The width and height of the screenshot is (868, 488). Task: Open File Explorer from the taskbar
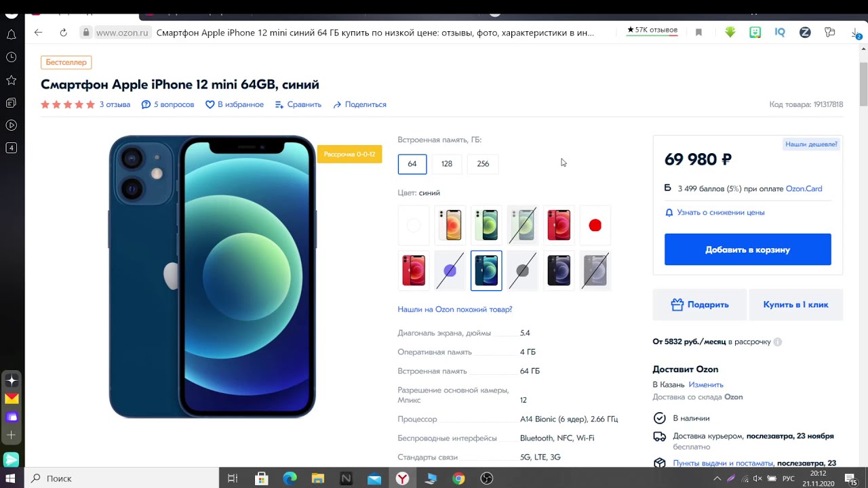coord(317,479)
